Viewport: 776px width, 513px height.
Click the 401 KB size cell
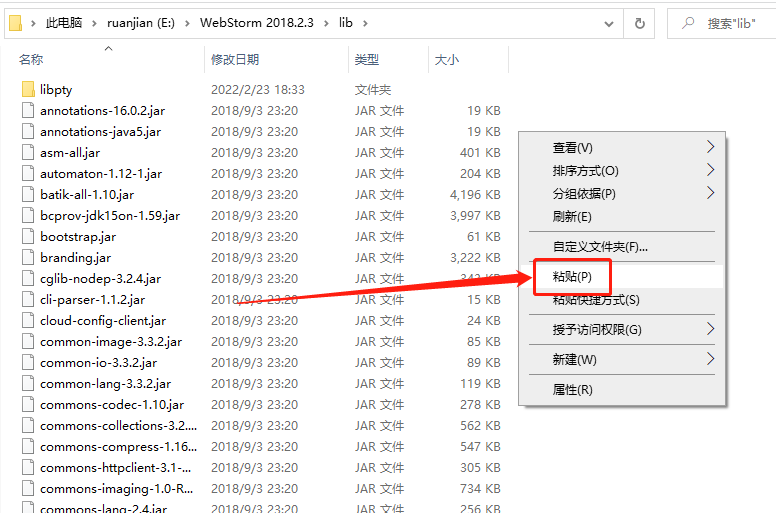[x=480, y=152]
